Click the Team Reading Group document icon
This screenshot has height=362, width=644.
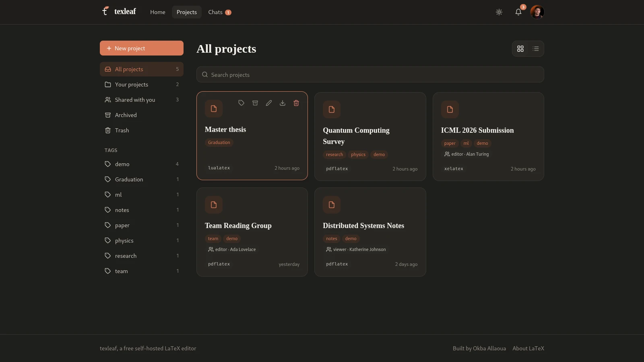(214, 205)
